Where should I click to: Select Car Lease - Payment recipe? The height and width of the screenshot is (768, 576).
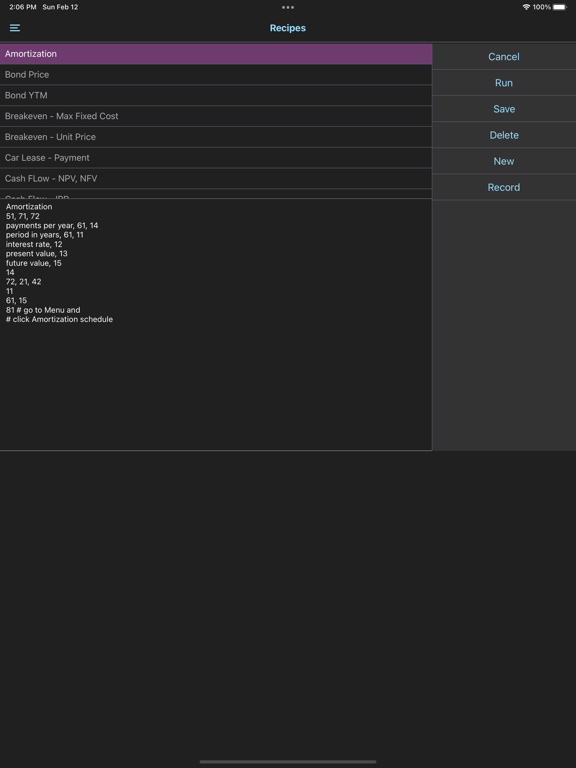tap(216, 158)
